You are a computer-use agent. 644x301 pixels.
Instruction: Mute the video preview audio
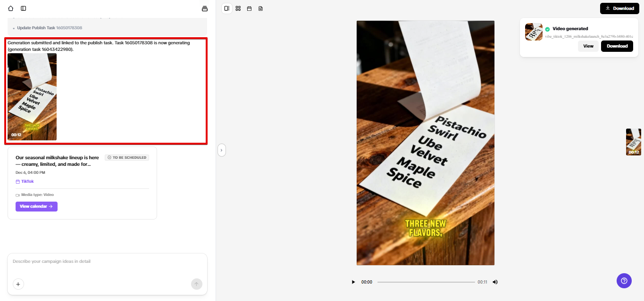pos(495,282)
